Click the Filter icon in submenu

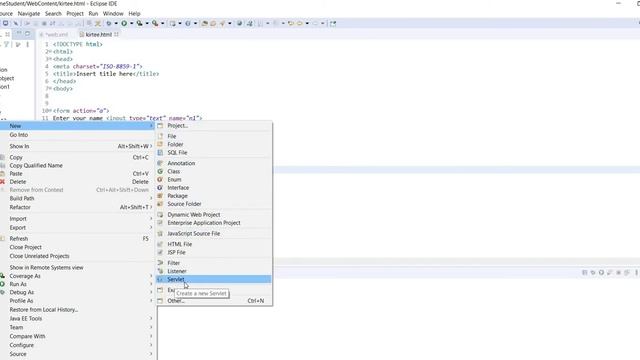pyautogui.click(x=160, y=263)
